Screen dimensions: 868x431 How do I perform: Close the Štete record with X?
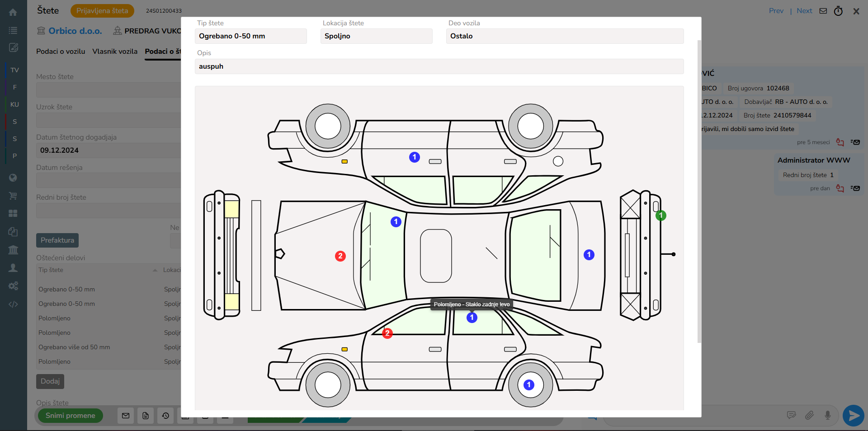[856, 11]
